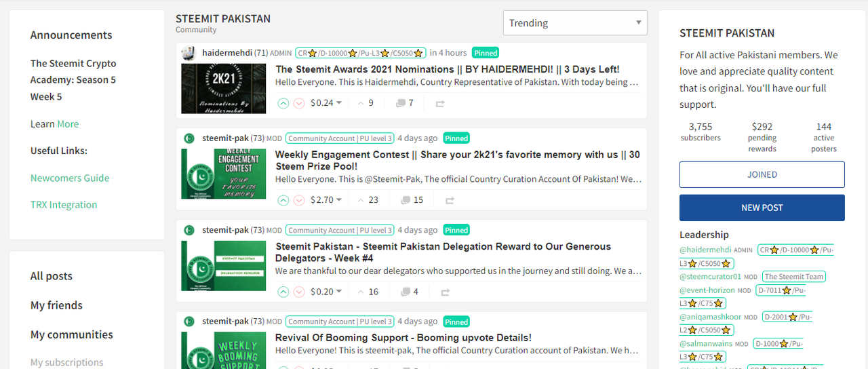Click steemit-pak avatar on Weekly Engagement Contest post
Screen dimensions: 868x369
click(189, 138)
